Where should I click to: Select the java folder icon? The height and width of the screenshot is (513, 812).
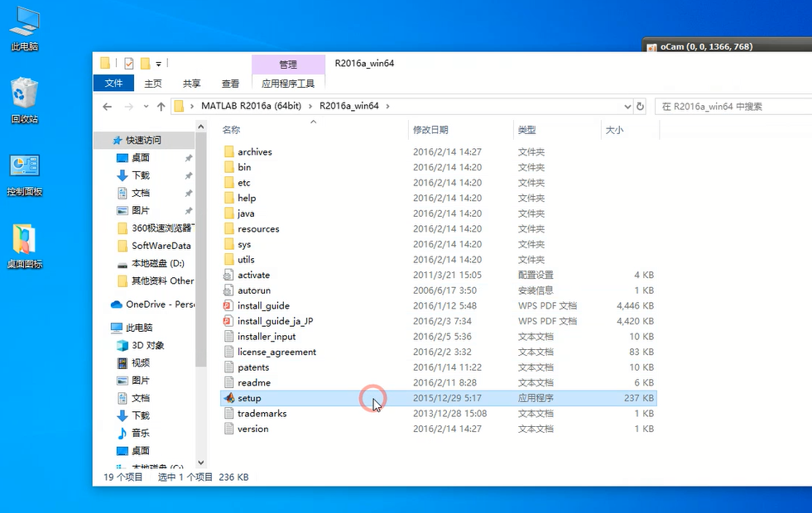tap(229, 213)
